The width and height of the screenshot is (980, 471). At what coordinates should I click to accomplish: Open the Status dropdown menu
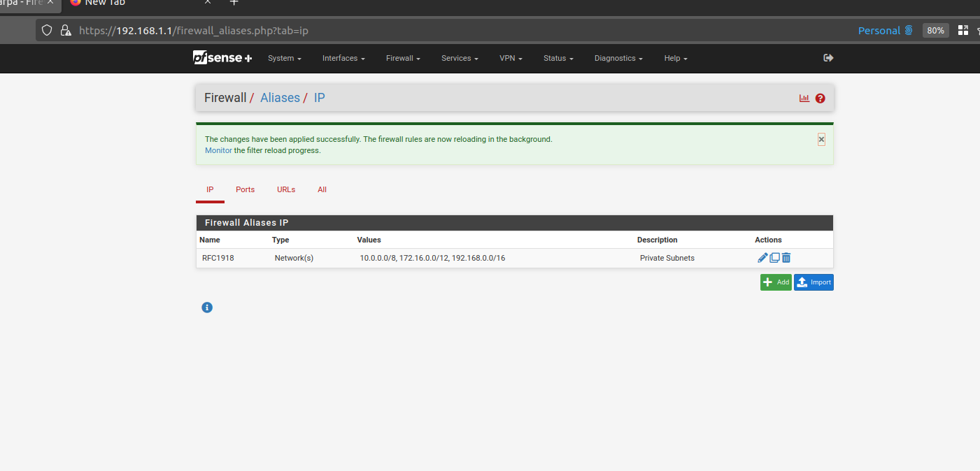pyautogui.click(x=558, y=58)
